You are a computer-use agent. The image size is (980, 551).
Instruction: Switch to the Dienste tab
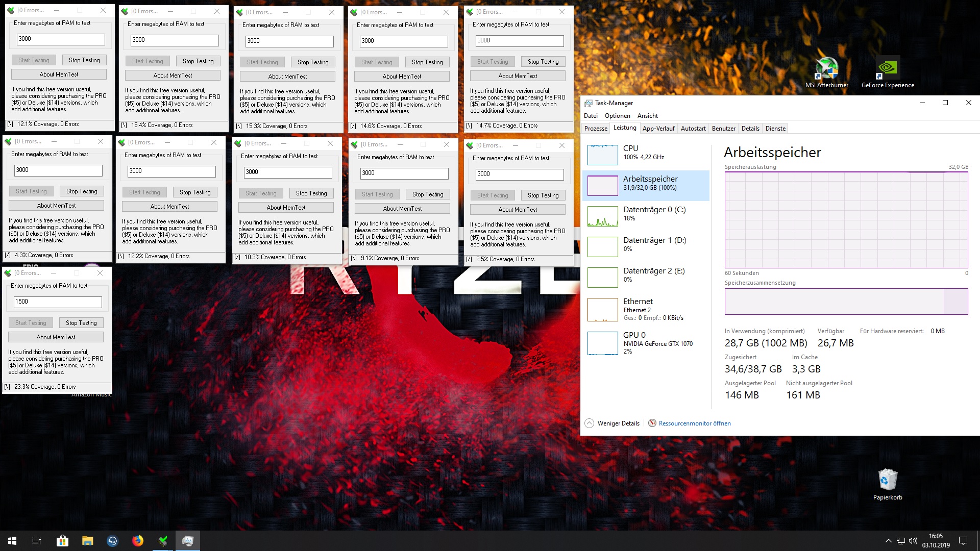(775, 128)
